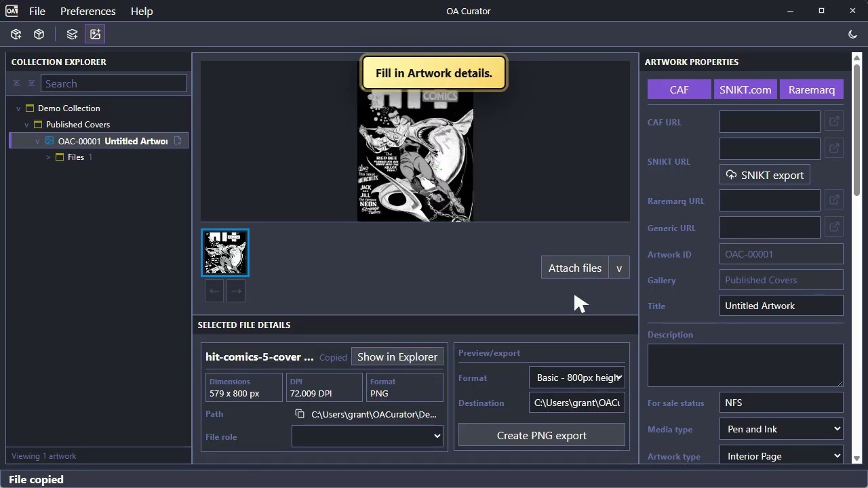Expand the Files folder node

point(48,157)
